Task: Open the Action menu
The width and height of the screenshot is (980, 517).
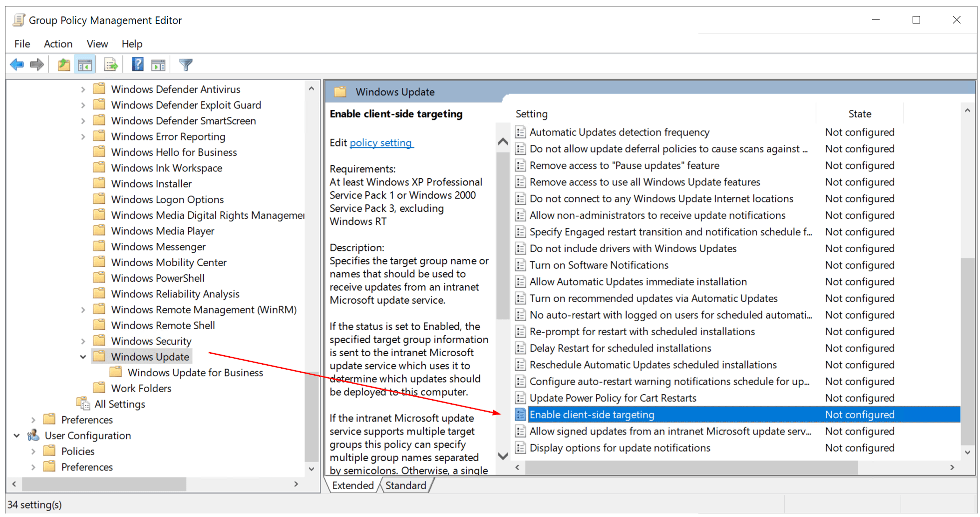Action: point(58,44)
